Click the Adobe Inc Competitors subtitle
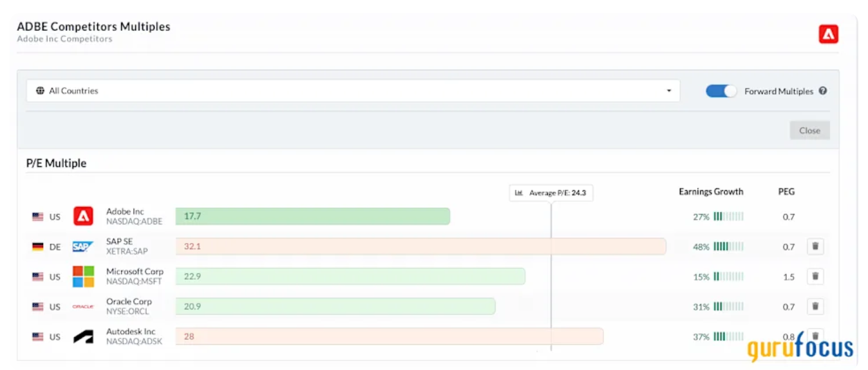This screenshot has height=370, width=868. tap(64, 39)
